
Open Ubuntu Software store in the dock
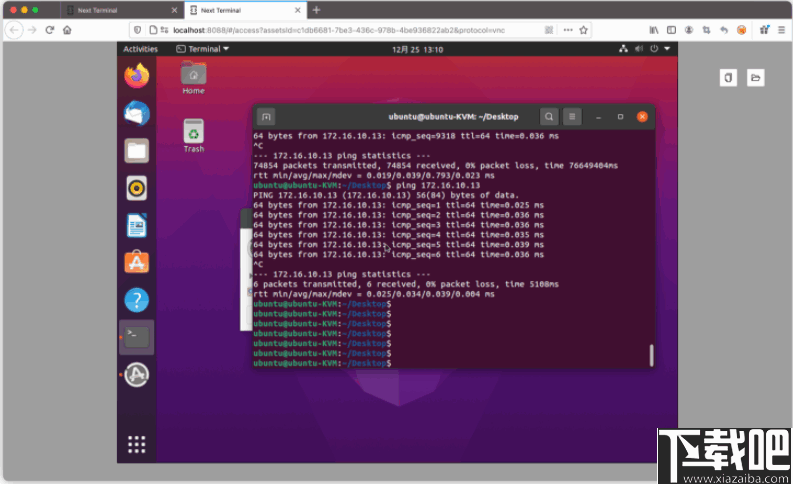point(137,262)
